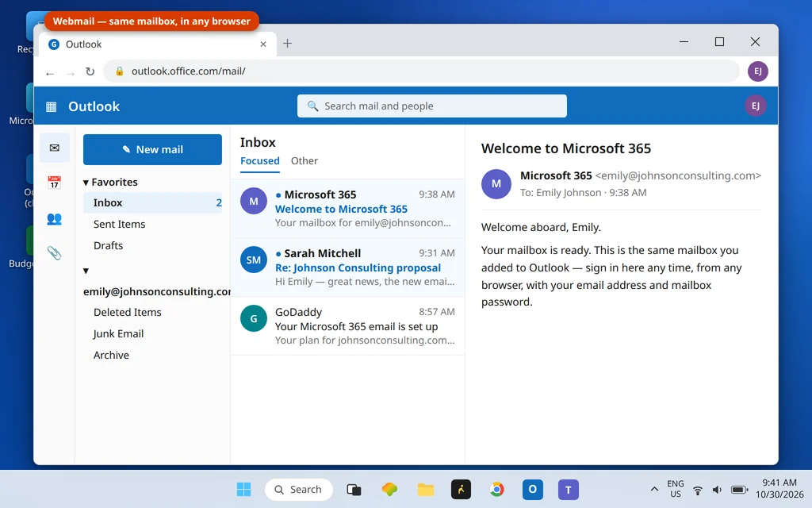The width and height of the screenshot is (812, 508).
Task: Click the 8:57 AM timestamp on GoDaddy email
Action: [437, 311]
